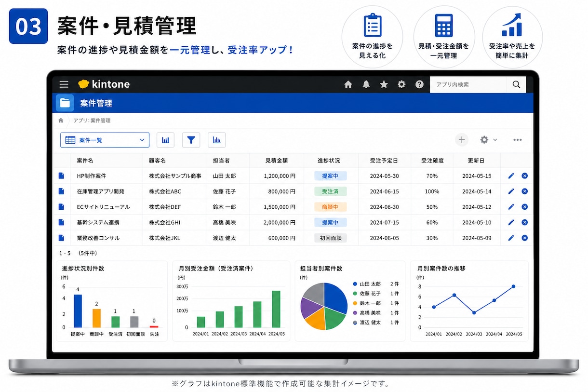Click the breadcrumb home icon
The width and height of the screenshot is (588, 392).
point(61,120)
